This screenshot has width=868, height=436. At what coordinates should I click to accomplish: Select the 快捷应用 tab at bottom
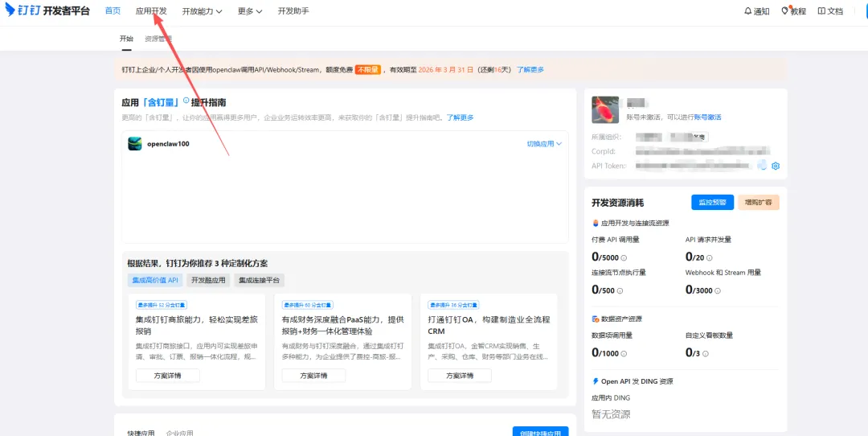(x=141, y=433)
